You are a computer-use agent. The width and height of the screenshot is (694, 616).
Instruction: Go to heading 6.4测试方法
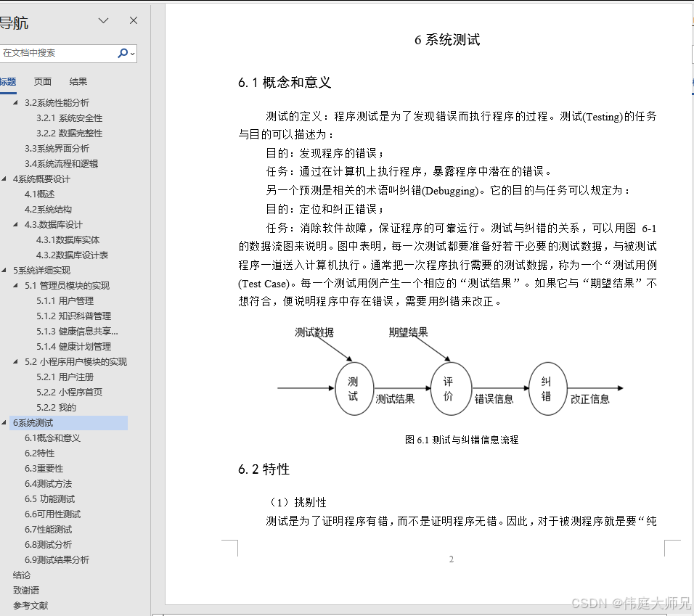click(48, 484)
